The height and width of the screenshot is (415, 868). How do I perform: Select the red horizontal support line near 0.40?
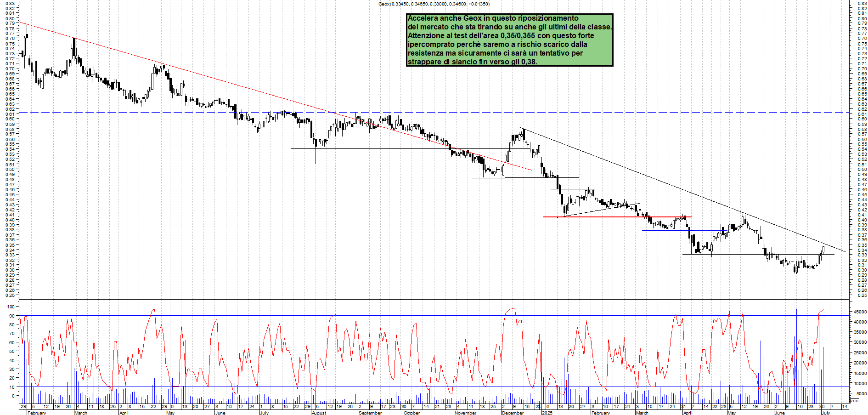pos(617,217)
